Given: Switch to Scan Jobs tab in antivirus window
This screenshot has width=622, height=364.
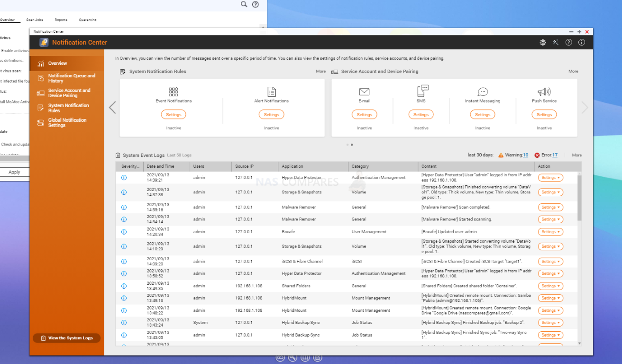Looking at the screenshot, I should [x=35, y=20].
